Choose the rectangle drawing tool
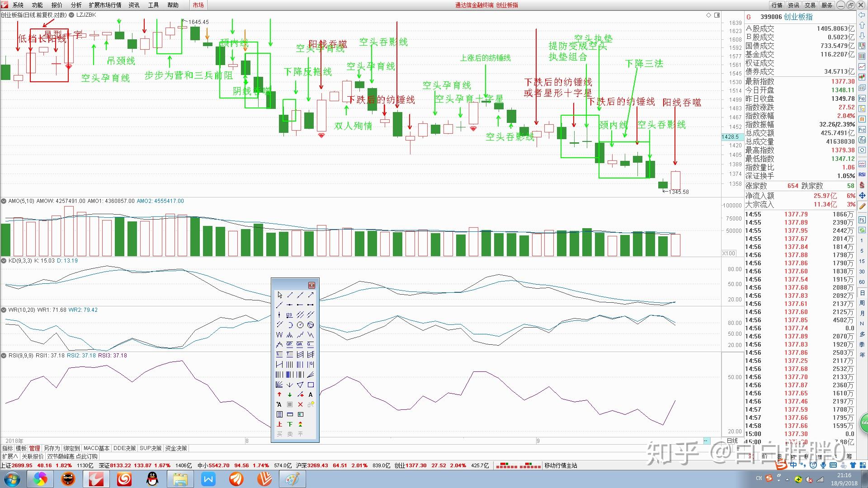 [311, 385]
